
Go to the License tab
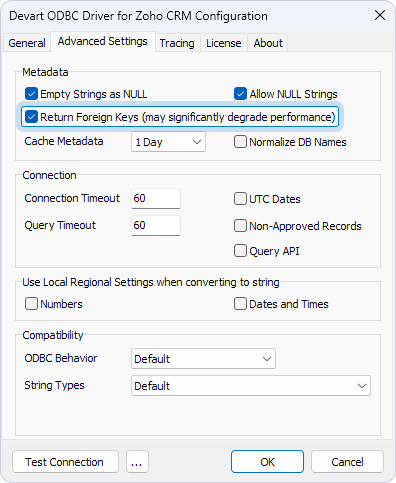click(223, 43)
